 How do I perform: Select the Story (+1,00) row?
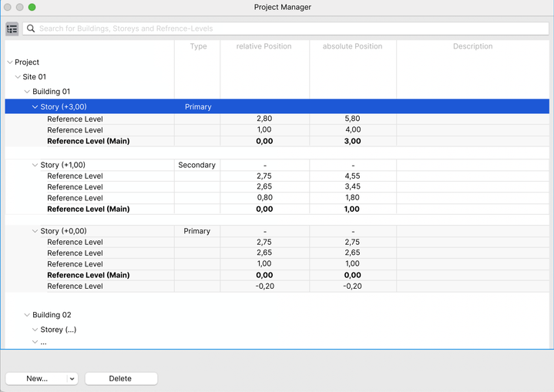[x=277, y=165]
